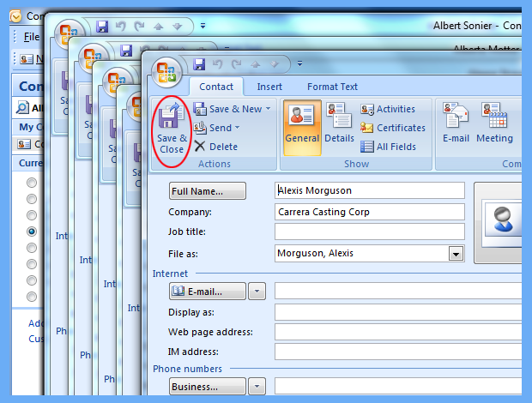Switch to the Format Text tab
This screenshot has height=403, width=532.
click(x=332, y=87)
